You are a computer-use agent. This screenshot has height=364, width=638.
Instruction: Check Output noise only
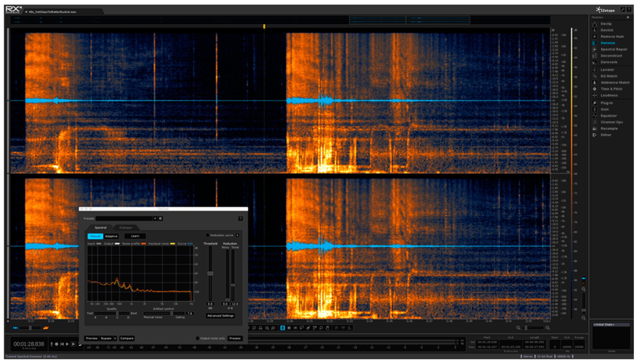click(x=197, y=338)
